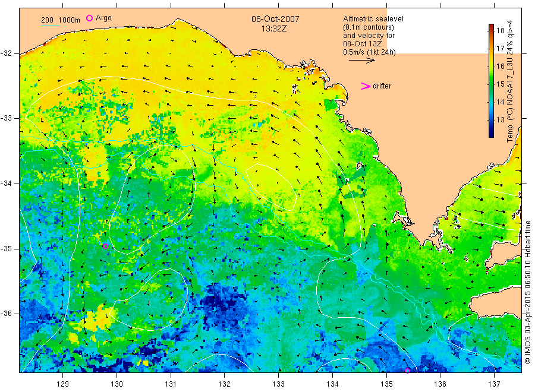Click the longitude axis label "134"
This screenshot has width=535, height=392.
[332, 384]
